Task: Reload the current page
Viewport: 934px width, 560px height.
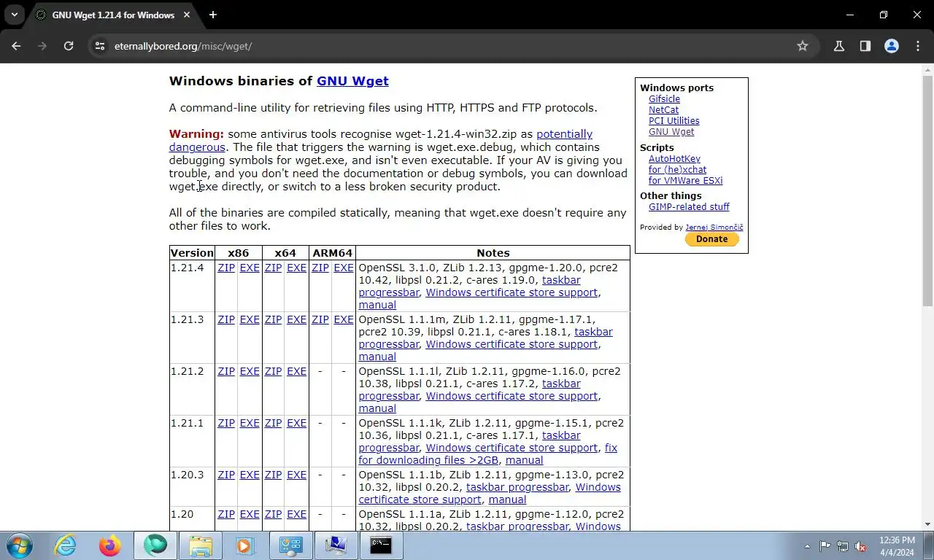Action: tap(69, 46)
